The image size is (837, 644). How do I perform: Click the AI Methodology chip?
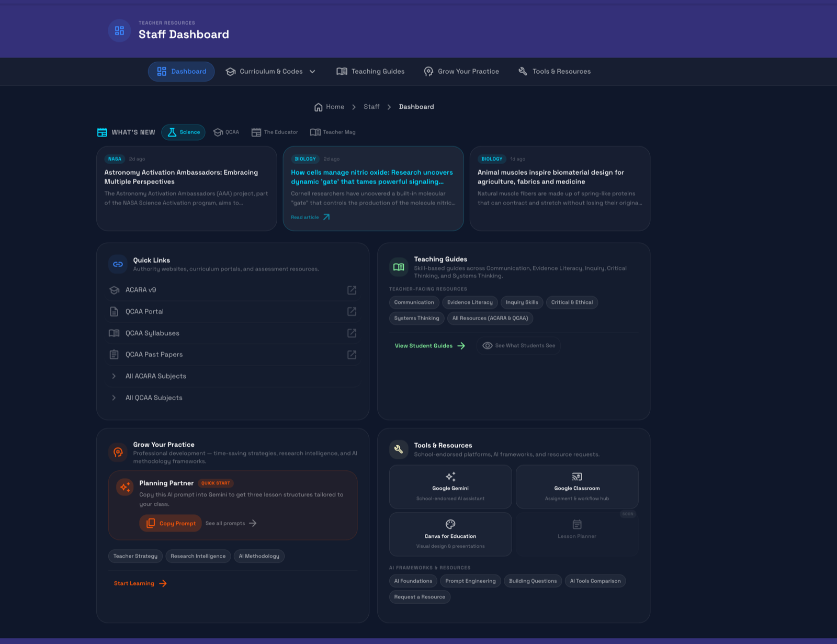[259, 556]
